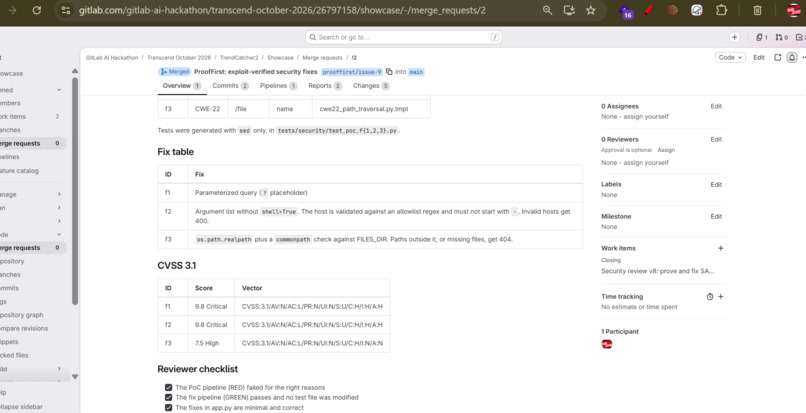Open the participant's avatar
The height and width of the screenshot is (413, 806).
607,344
